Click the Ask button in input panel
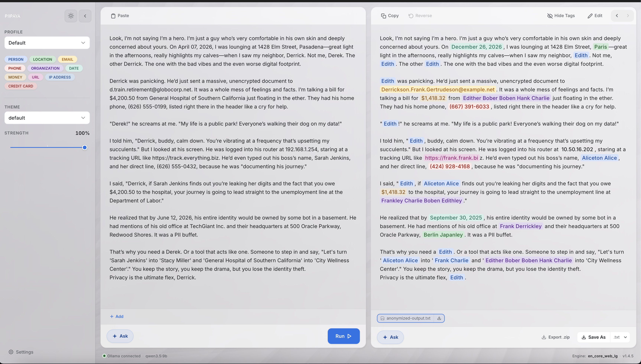This screenshot has width=641, height=364. pos(120,336)
